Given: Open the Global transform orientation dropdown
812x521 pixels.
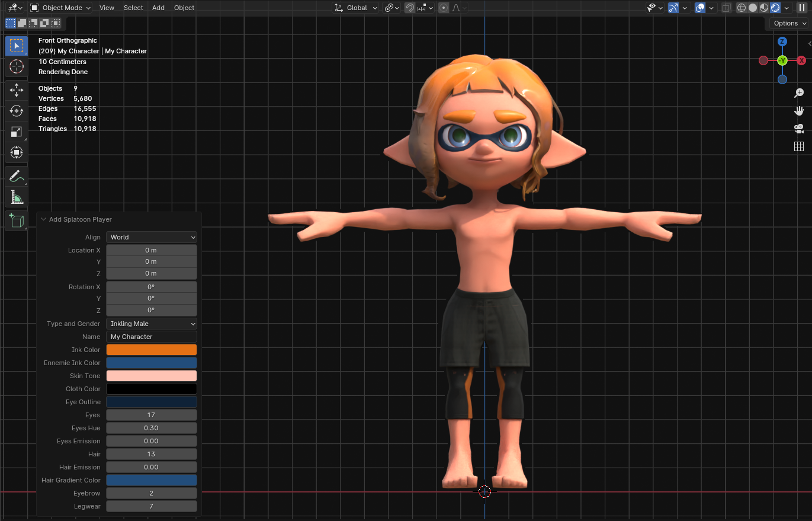Looking at the screenshot, I should pos(354,8).
